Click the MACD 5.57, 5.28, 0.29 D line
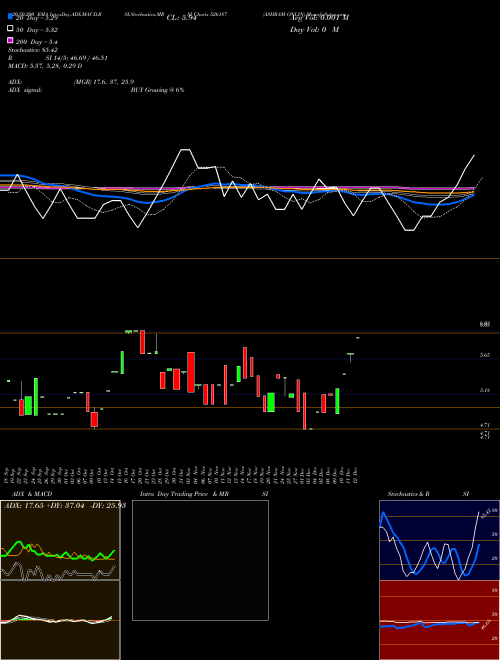This screenshot has width=500, height=660. click(45, 66)
